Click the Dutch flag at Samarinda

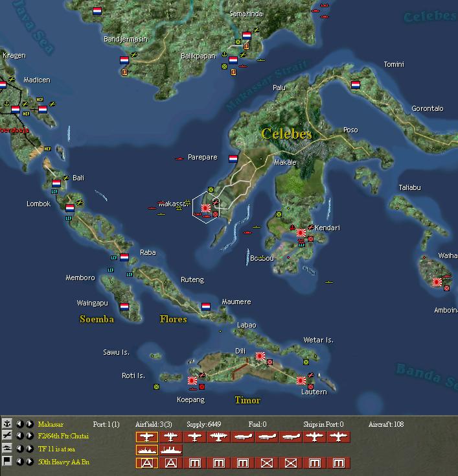[x=247, y=36]
